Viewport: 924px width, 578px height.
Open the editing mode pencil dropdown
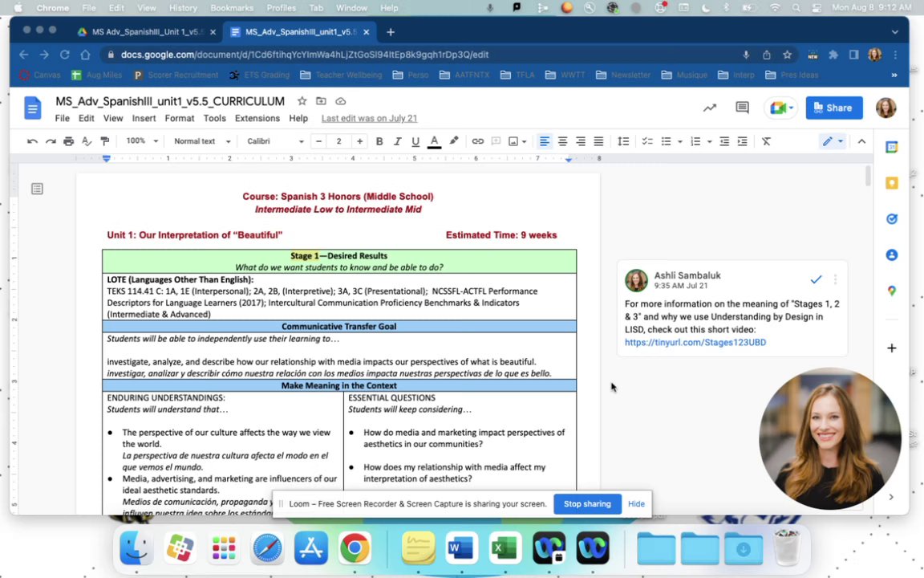click(833, 141)
